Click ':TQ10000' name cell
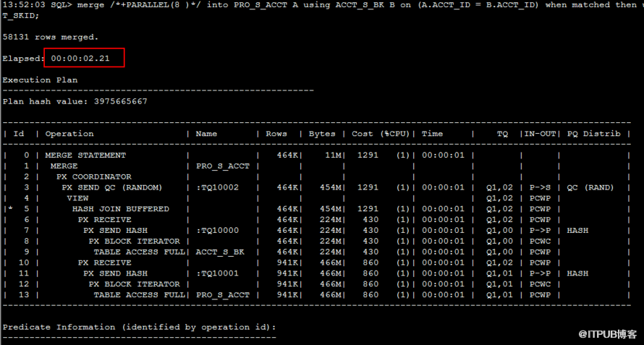This screenshot has height=345, width=644. click(x=217, y=231)
